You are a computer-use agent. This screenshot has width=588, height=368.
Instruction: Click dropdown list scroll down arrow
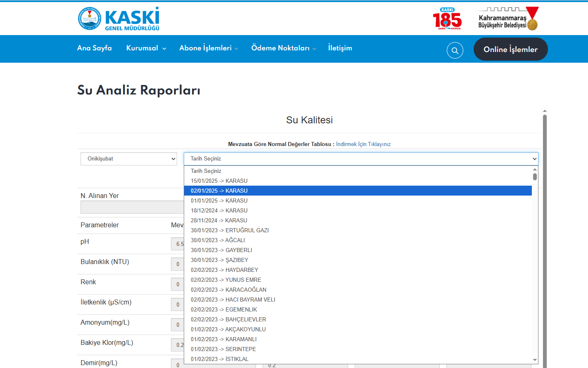pos(535,360)
